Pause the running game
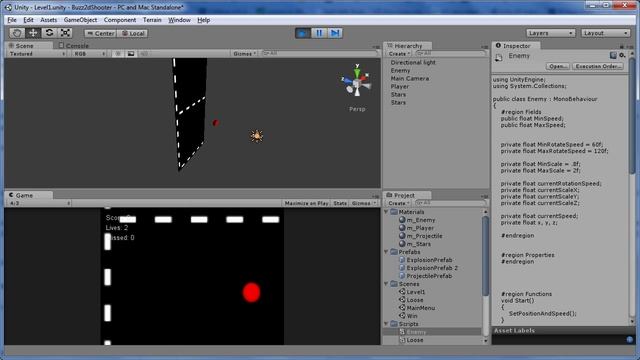This screenshot has width=640, height=360. (319, 33)
